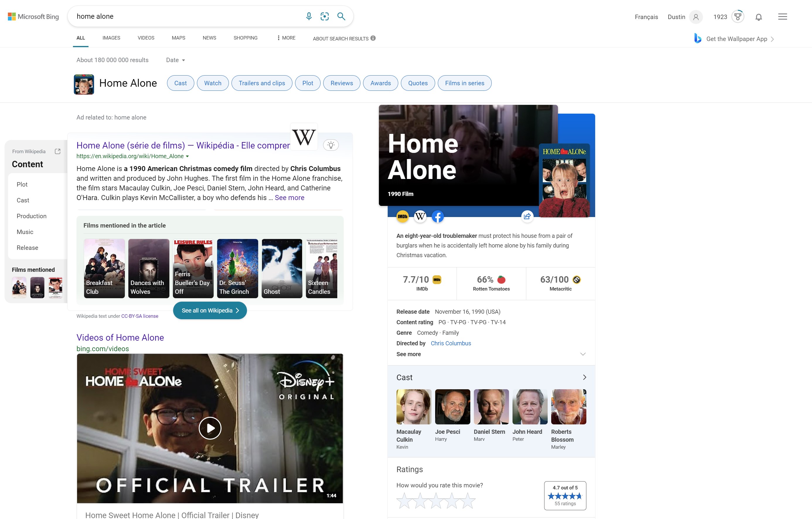
Task: Open the MORE search menu
Action: click(x=286, y=38)
